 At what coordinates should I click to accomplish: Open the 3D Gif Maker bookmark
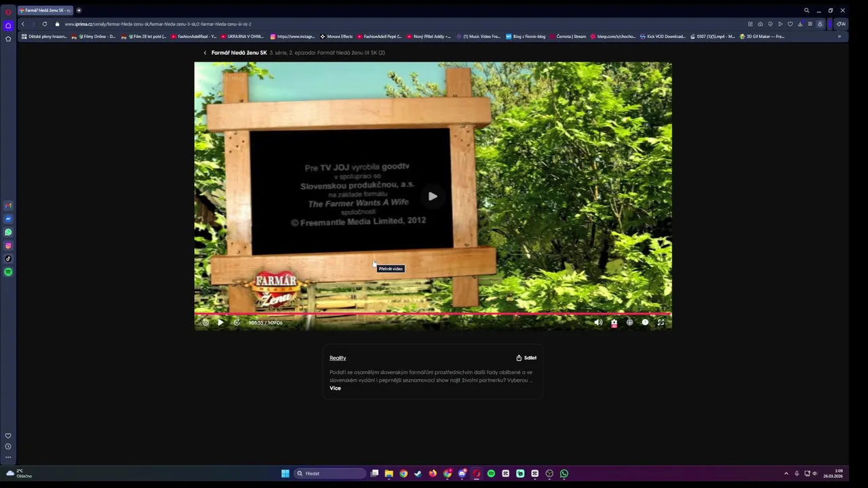(x=762, y=37)
